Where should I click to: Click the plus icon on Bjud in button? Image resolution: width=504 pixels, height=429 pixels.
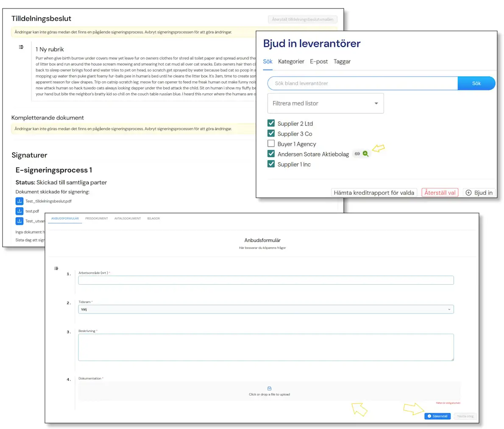click(x=468, y=193)
